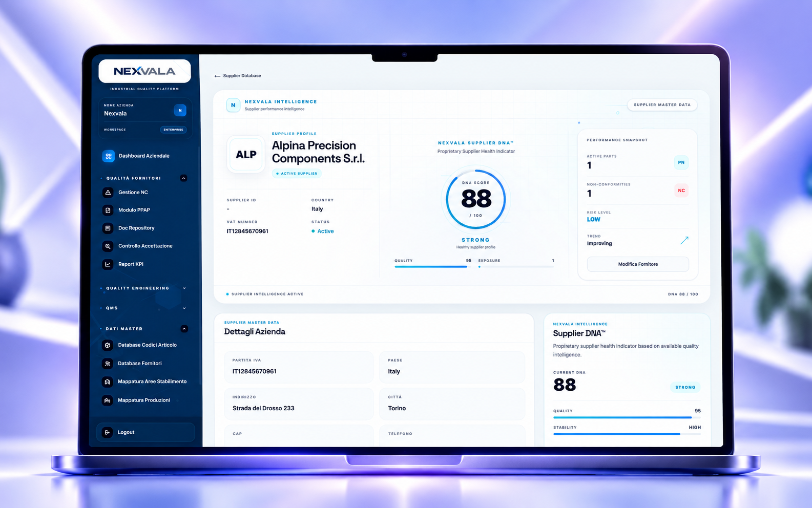Viewport: 812px width, 508px height.
Task: Click the Controllo Accettazione magnifier icon
Action: coord(108,246)
